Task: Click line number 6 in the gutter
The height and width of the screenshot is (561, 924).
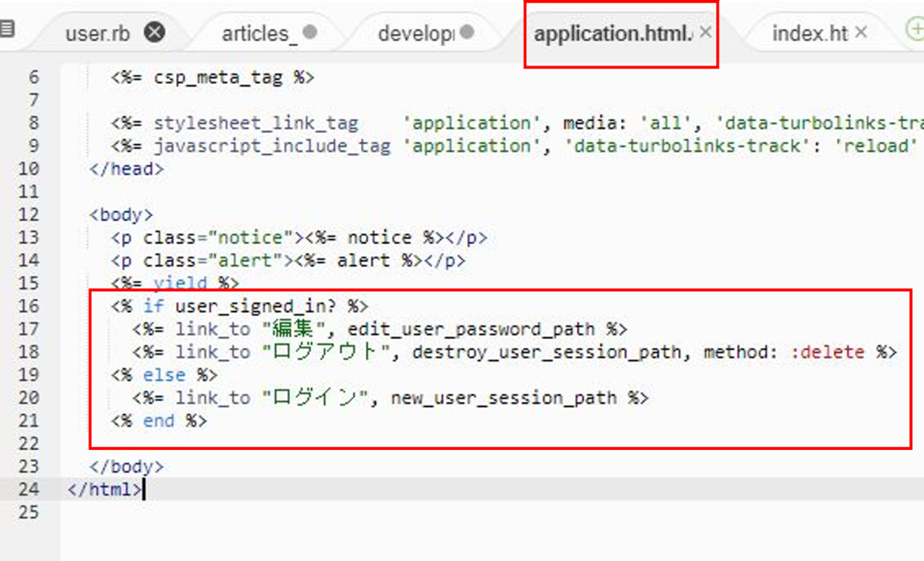Action: pyautogui.click(x=32, y=78)
